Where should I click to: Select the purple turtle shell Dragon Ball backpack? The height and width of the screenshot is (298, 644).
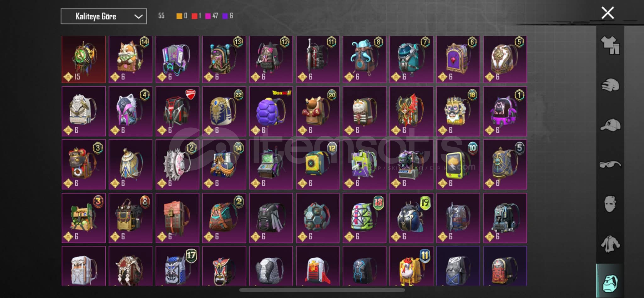pos(271,112)
